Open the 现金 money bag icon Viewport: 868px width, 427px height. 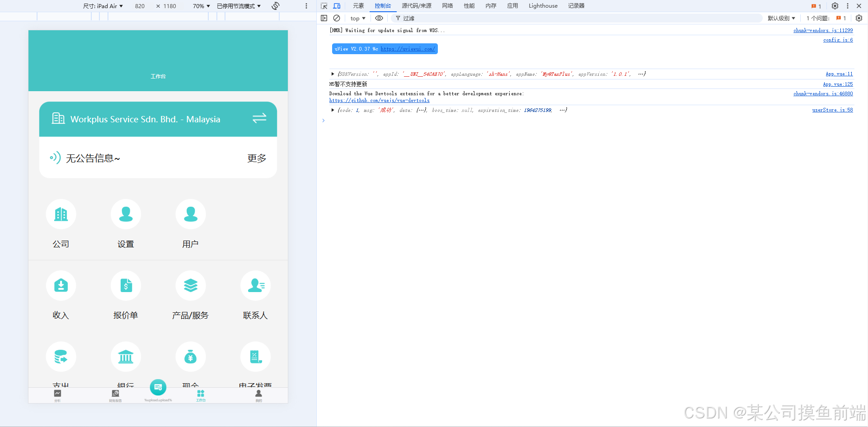click(191, 357)
